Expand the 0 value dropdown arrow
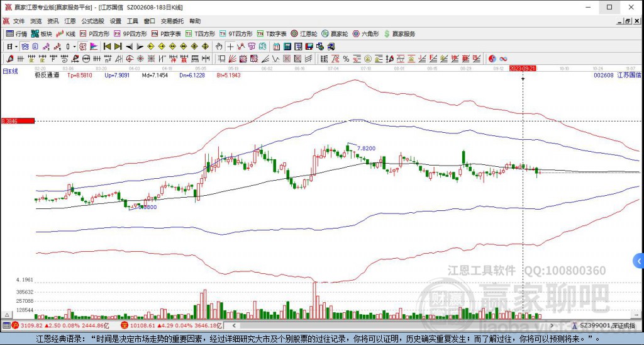 74,47
